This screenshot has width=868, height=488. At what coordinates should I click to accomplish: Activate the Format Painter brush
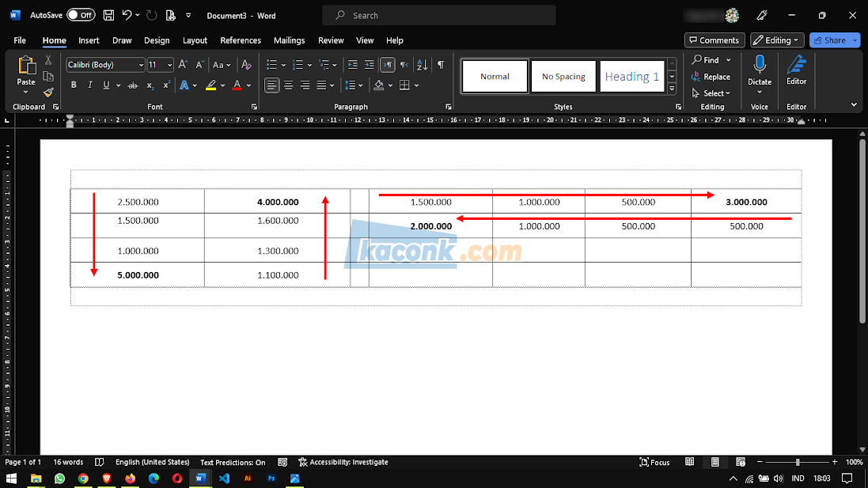point(48,92)
